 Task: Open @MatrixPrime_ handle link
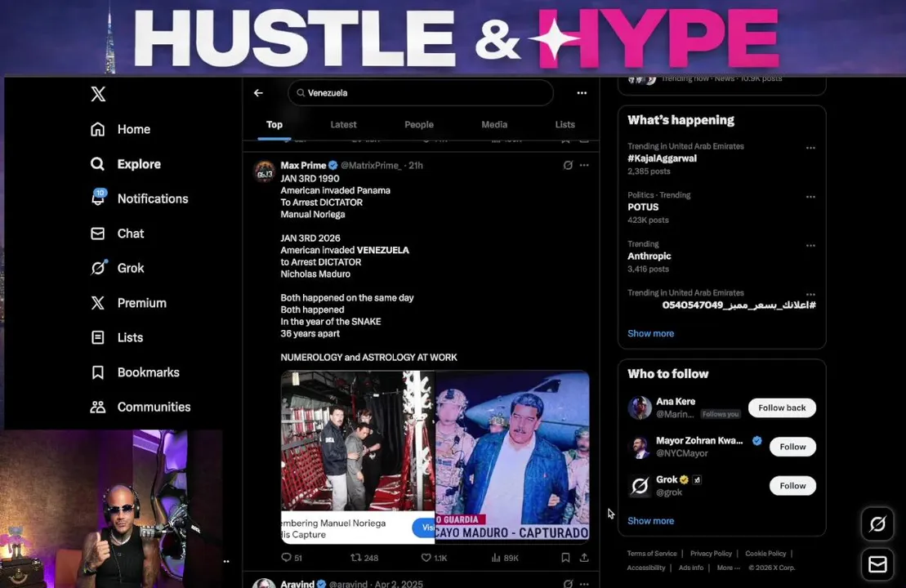tap(370, 165)
